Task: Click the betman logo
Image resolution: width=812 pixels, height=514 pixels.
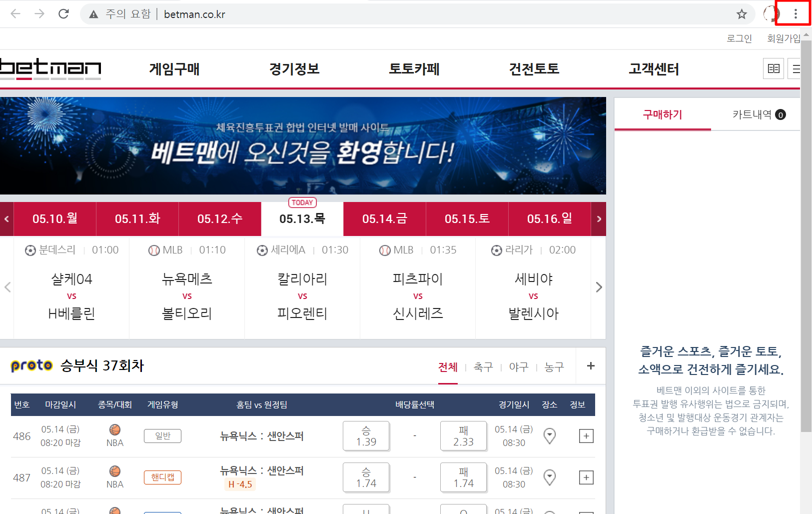Action: click(50, 69)
